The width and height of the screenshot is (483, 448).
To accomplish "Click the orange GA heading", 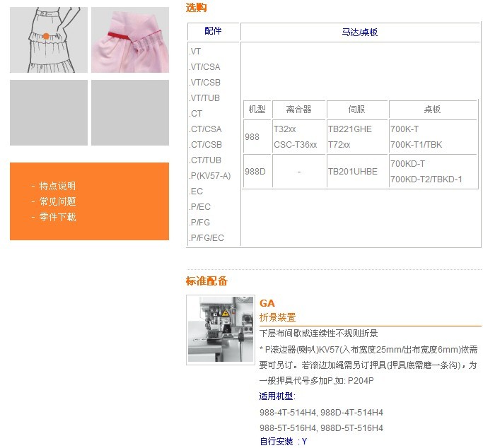I will [x=267, y=303].
